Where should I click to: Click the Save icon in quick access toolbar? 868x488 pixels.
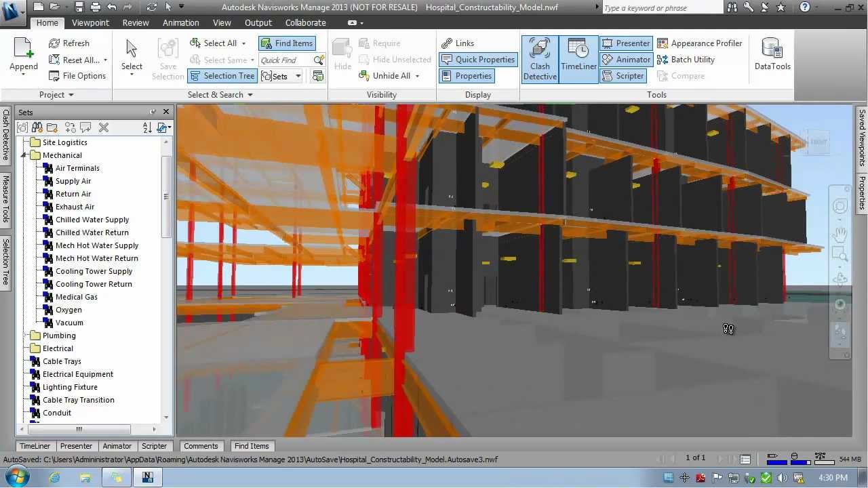pyautogui.click(x=79, y=7)
